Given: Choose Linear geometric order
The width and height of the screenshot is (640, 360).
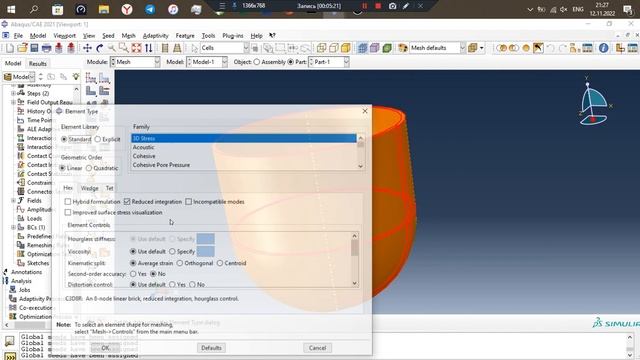Looking at the screenshot, I should [62, 168].
